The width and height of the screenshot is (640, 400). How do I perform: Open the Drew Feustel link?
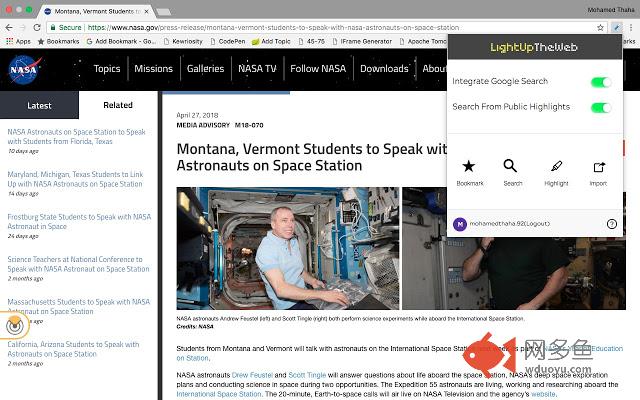(252, 375)
